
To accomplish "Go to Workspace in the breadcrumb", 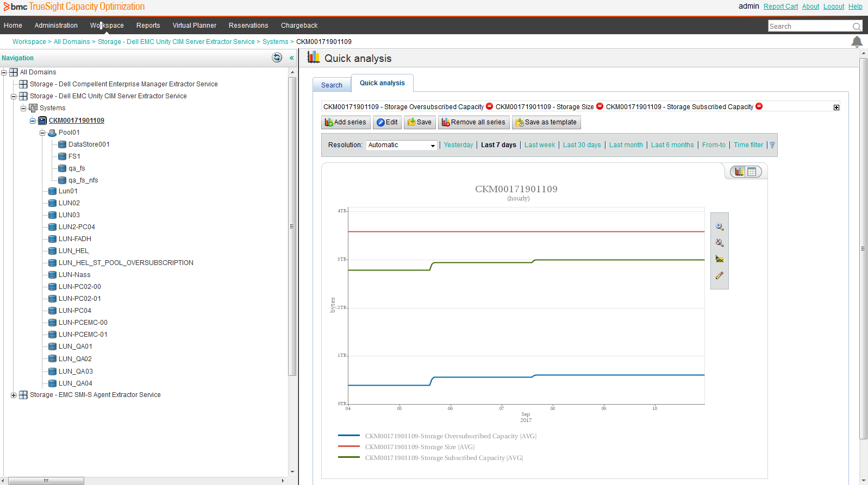I will point(29,42).
